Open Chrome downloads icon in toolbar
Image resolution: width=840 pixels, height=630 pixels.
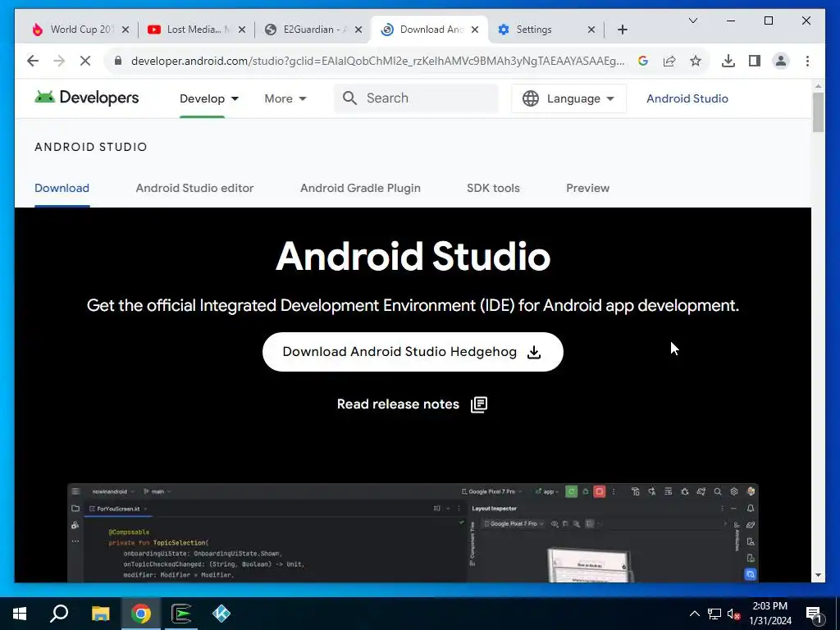click(x=728, y=61)
